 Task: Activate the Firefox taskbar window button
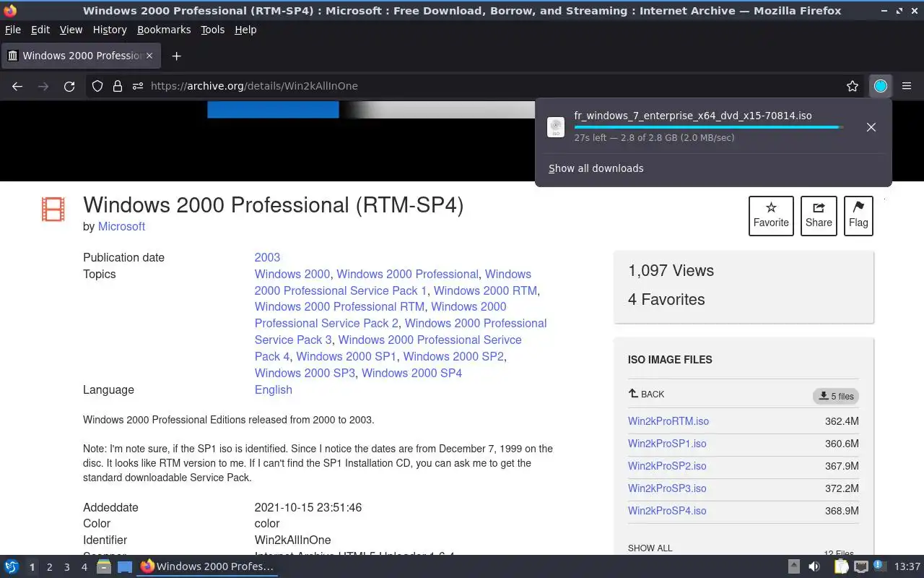(x=208, y=566)
